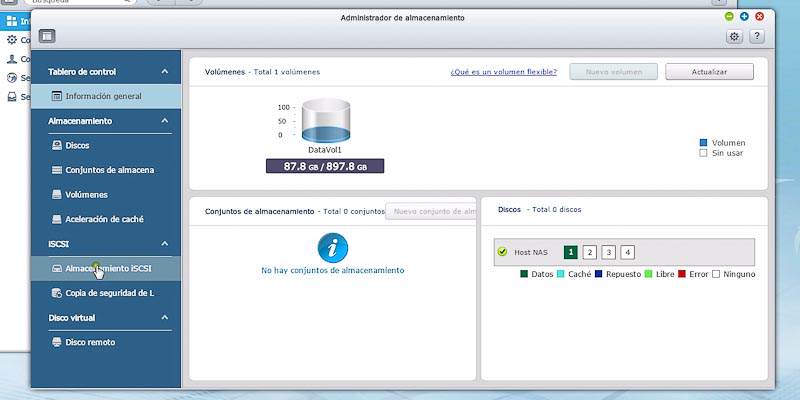Click the Datos green legend swatch
This screenshot has height=400, width=800.
[x=523, y=274]
